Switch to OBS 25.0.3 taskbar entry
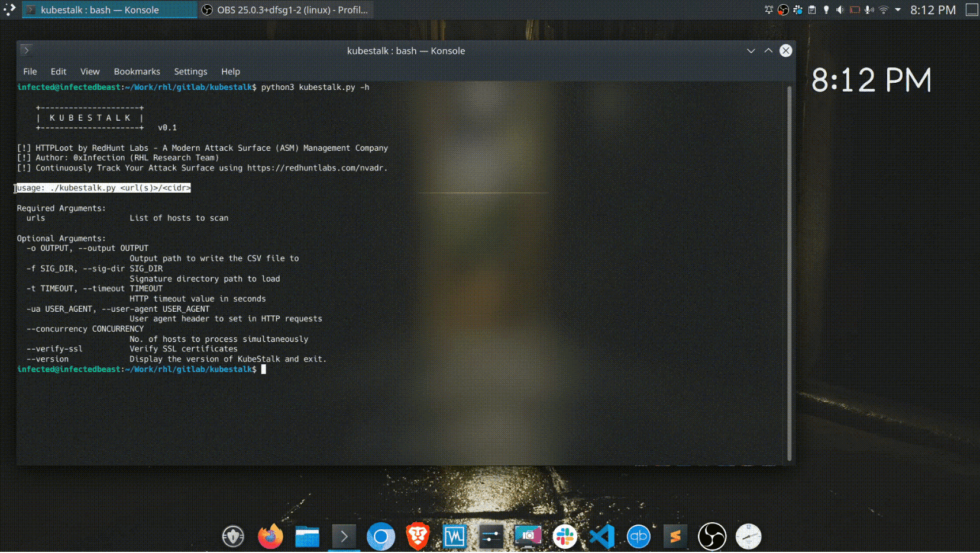 [x=286, y=10]
